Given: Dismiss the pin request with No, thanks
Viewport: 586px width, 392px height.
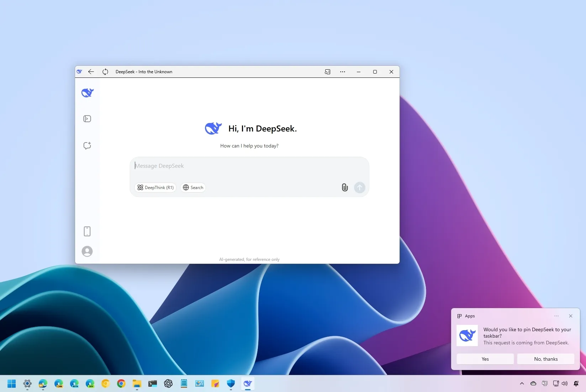Looking at the screenshot, I should [x=546, y=359].
